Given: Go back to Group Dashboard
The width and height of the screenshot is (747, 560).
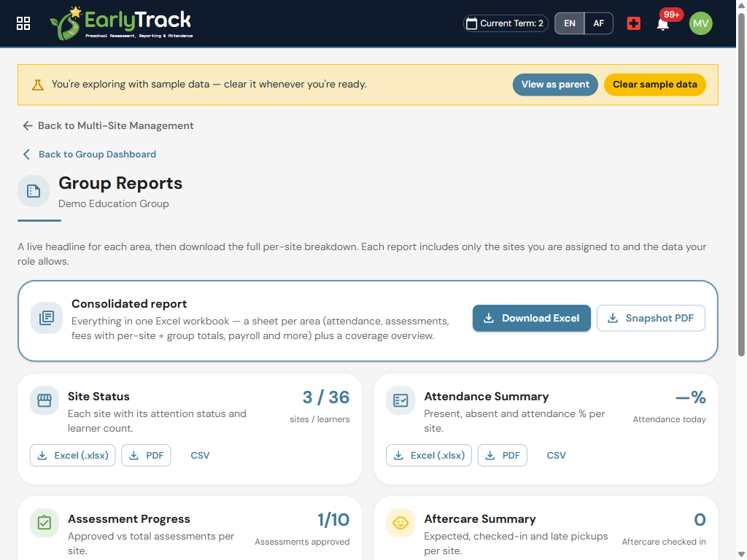Looking at the screenshot, I should [90, 155].
